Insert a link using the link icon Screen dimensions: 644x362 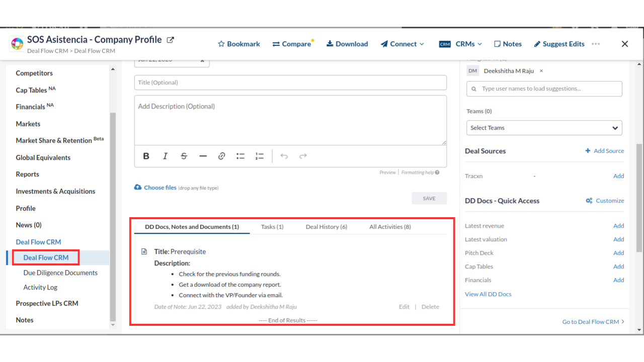click(x=221, y=156)
